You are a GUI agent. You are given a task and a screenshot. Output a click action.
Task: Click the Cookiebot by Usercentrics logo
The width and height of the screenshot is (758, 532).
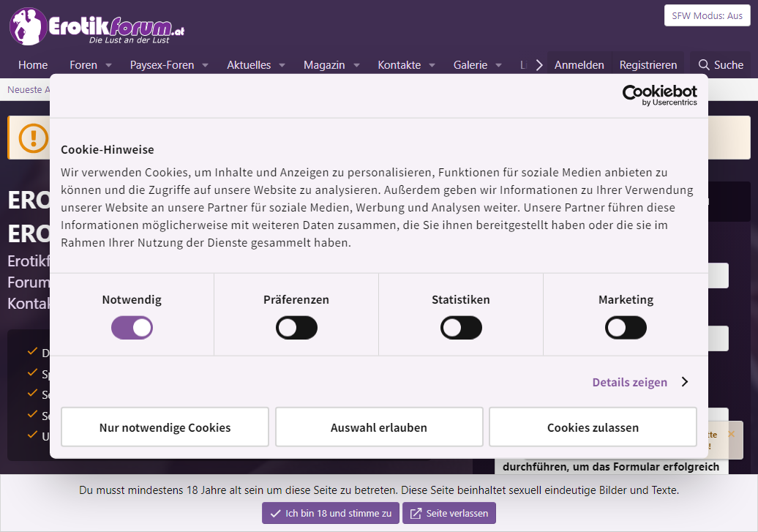[659, 95]
